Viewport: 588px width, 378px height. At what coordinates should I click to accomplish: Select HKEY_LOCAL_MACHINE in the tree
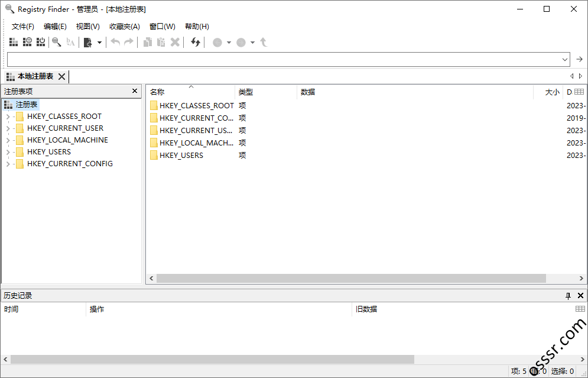(x=67, y=140)
